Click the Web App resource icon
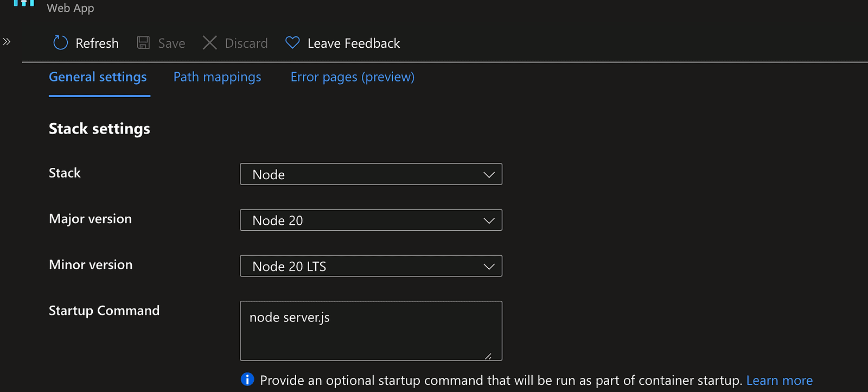868x392 pixels. [x=24, y=3]
